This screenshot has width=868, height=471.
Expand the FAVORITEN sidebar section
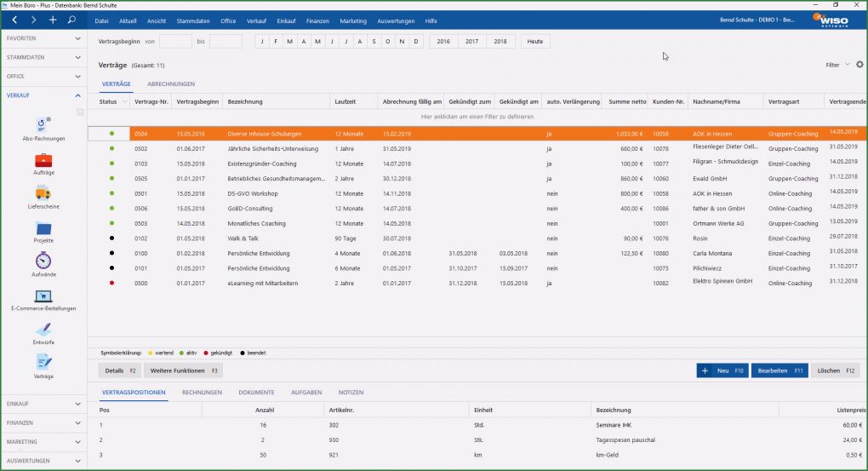point(77,38)
